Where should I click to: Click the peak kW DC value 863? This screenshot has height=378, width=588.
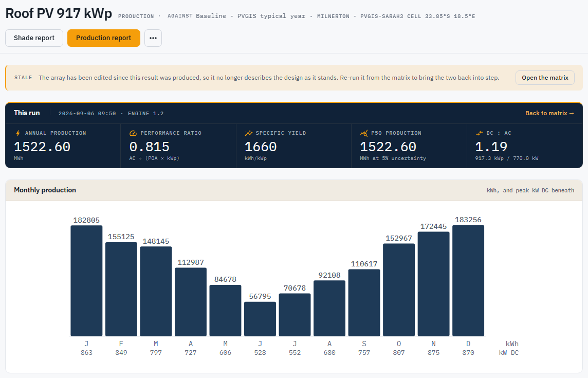[86, 353]
